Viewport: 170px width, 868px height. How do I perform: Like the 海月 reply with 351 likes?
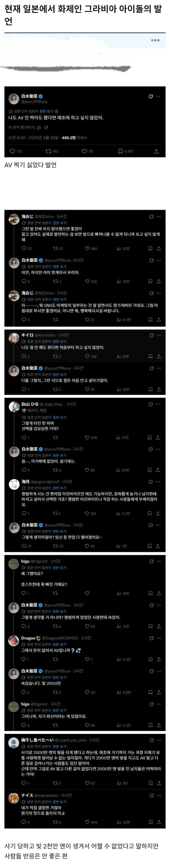87,513
